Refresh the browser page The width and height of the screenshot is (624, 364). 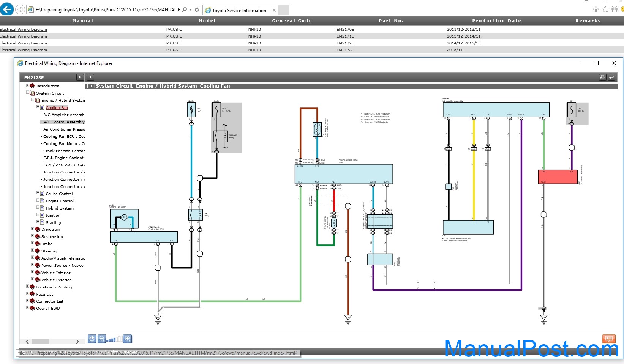[197, 10]
